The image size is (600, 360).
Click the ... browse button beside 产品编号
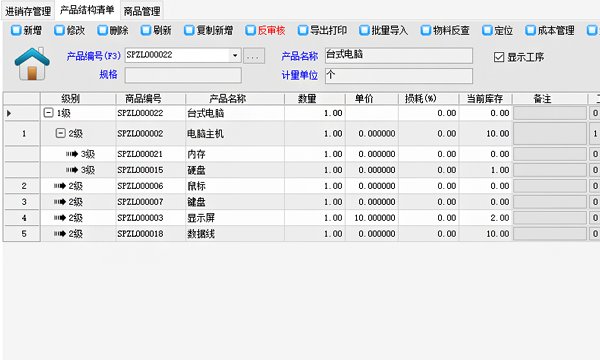click(x=254, y=56)
